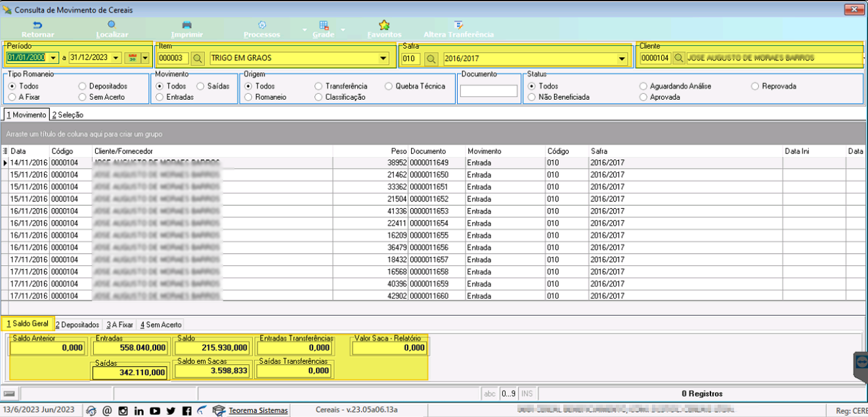Open the 2016/2017 Safra dropdown

click(x=622, y=58)
